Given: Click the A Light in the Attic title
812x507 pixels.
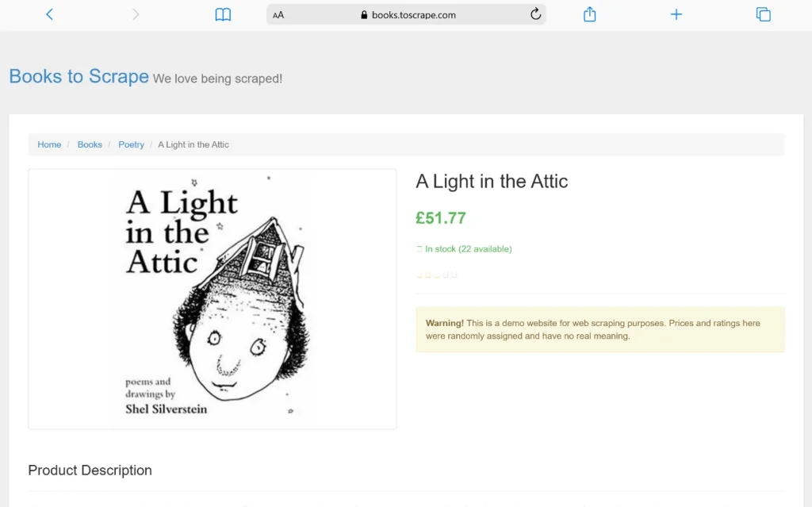Looking at the screenshot, I should pyautogui.click(x=492, y=182).
